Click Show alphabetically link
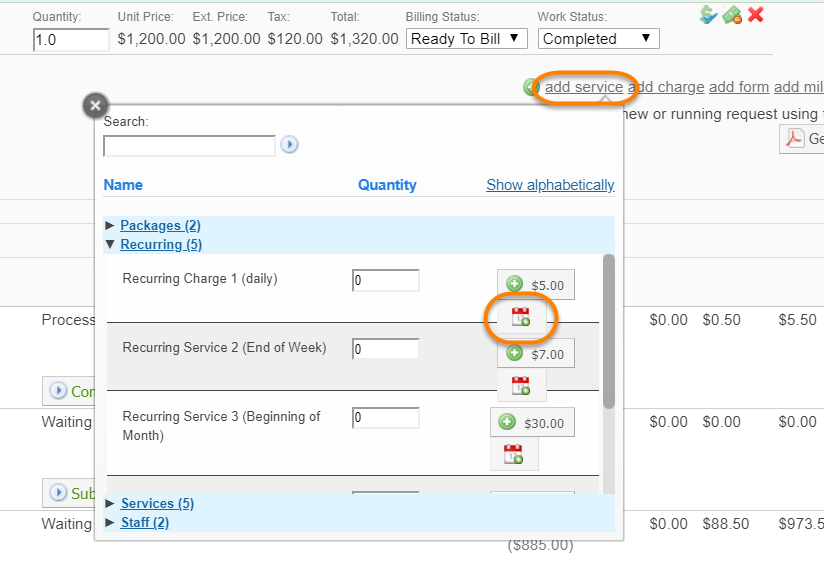This screenshot has height=573, width=824. coord(550,185)
